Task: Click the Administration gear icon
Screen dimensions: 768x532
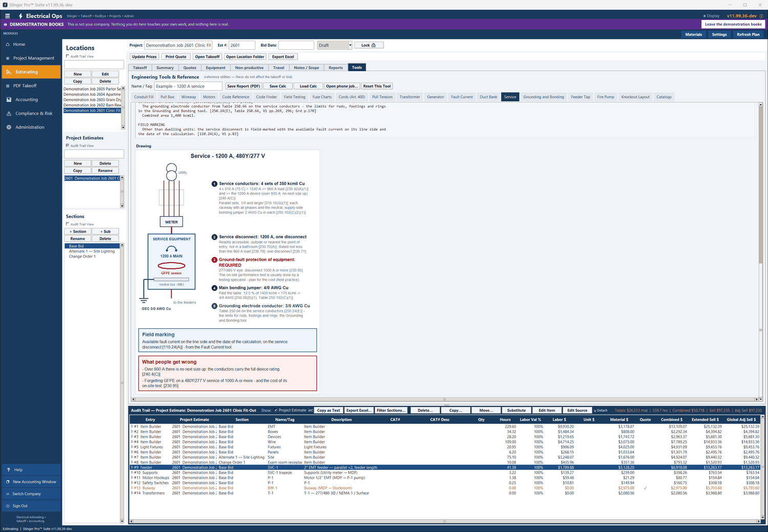Action: pos(9,127)
